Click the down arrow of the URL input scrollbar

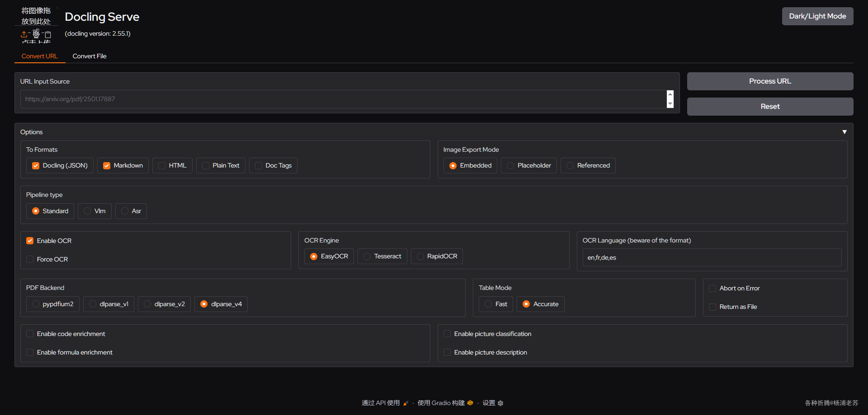click(670, 104)
